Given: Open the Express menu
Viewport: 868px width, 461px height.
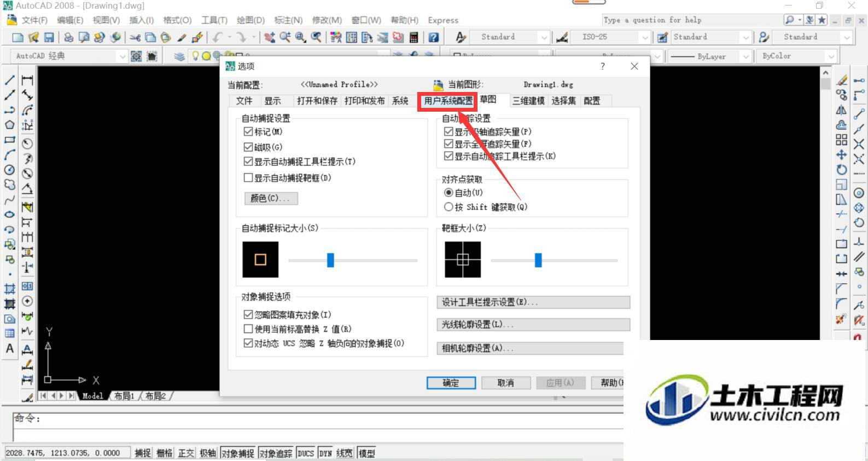Looking at the screenshot, I should (x=443, y=20).
